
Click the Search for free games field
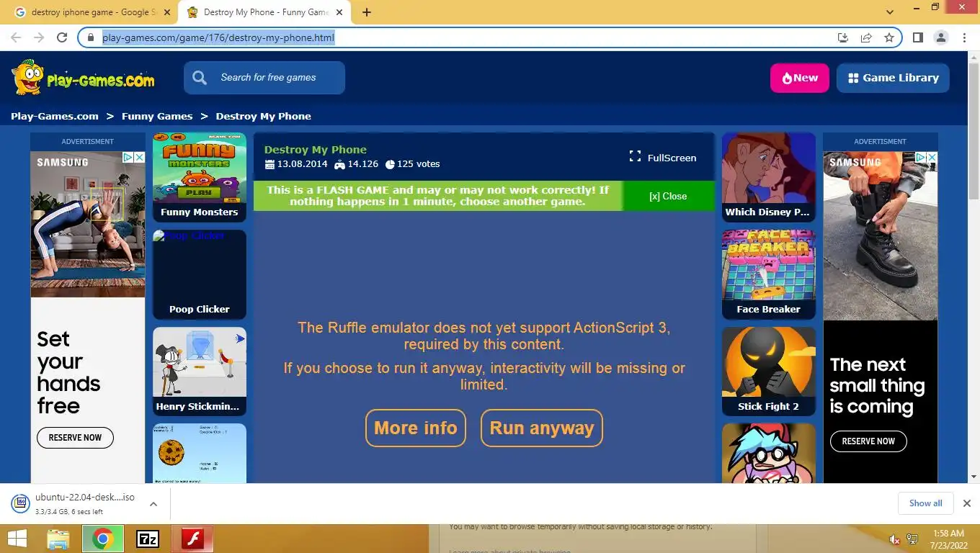[264, 78]
